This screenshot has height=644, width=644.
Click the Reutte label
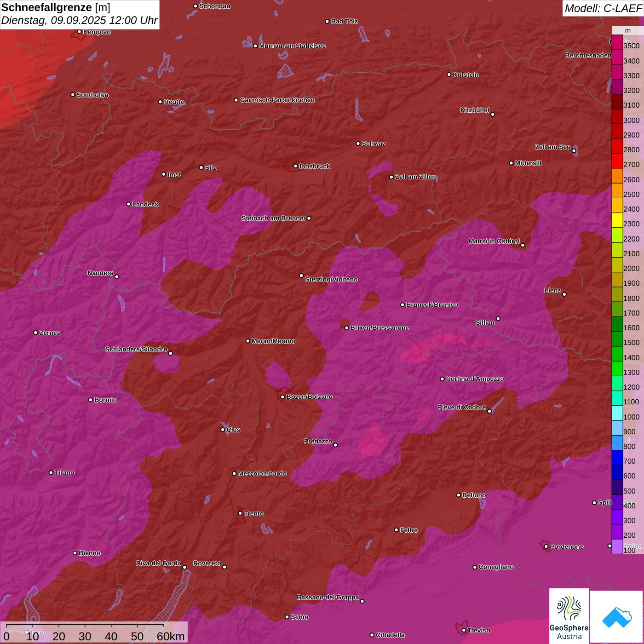coord(174,102)
